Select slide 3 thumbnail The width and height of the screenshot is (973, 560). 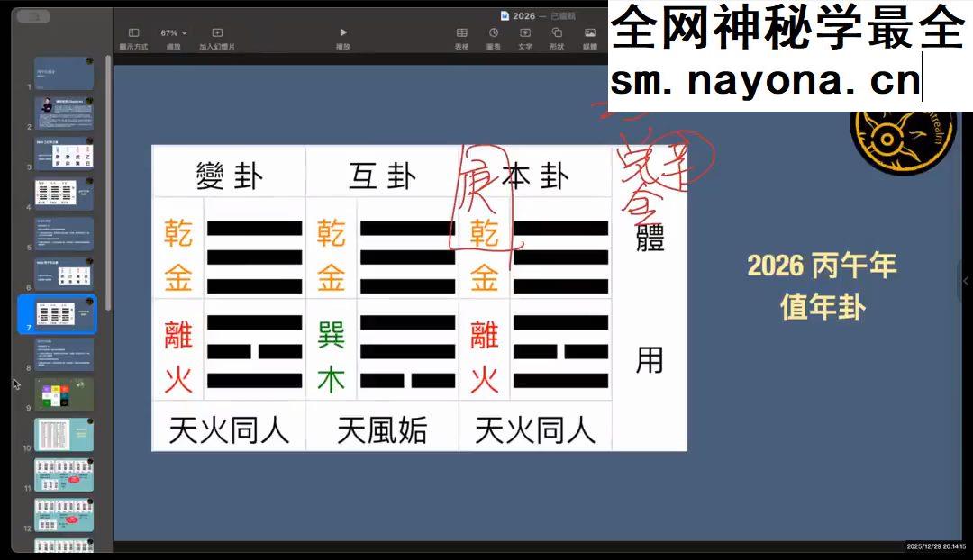64,153
